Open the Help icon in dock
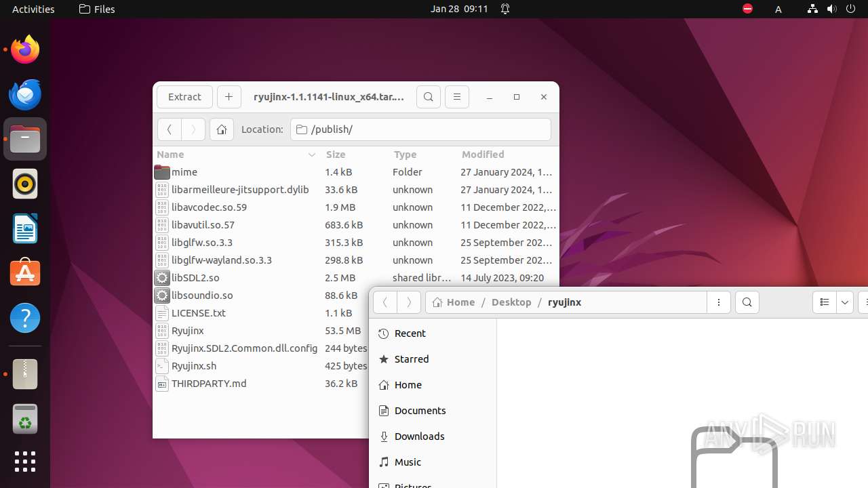 coord(25,318)
